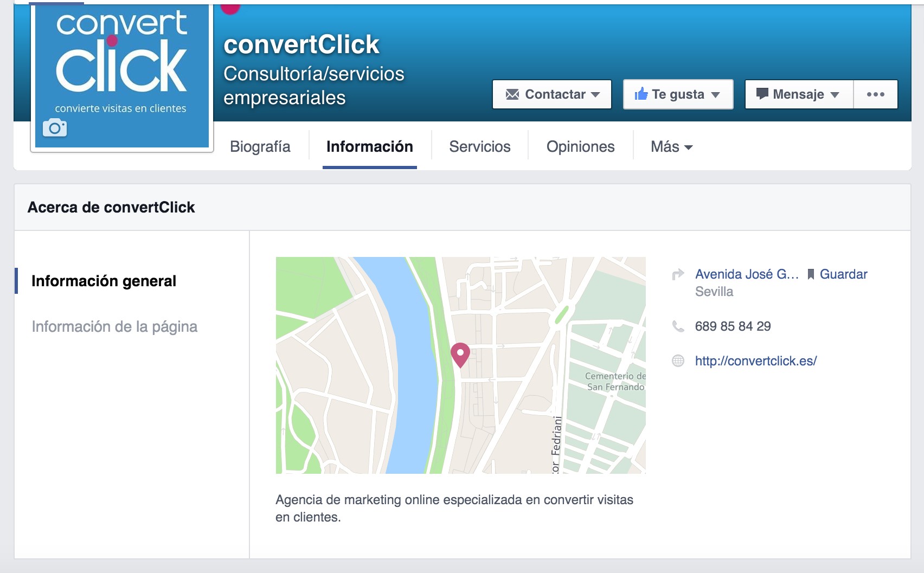Select Información general in sidebar
The width and height of the screenshot is (924, 573).
click(x=104, y=281)
